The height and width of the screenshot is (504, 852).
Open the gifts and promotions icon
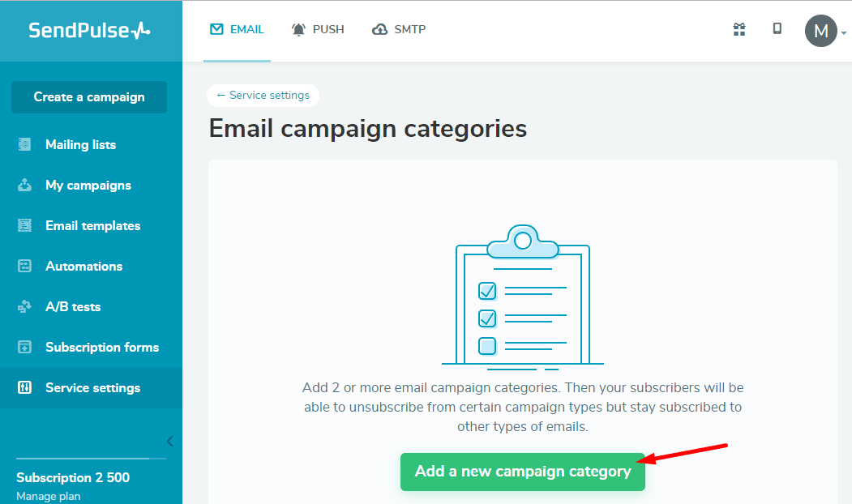(x=739, y=29)
